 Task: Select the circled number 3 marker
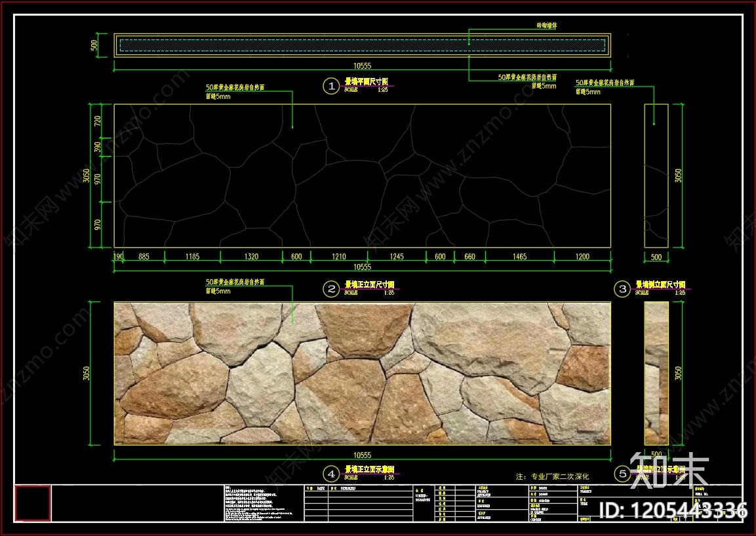click(622, 288)
